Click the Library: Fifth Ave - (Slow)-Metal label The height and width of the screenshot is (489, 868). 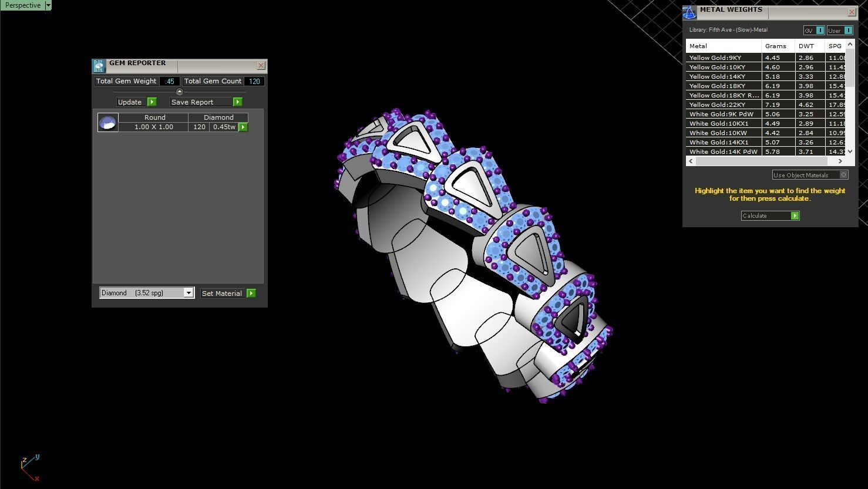[x=728, y=30]
